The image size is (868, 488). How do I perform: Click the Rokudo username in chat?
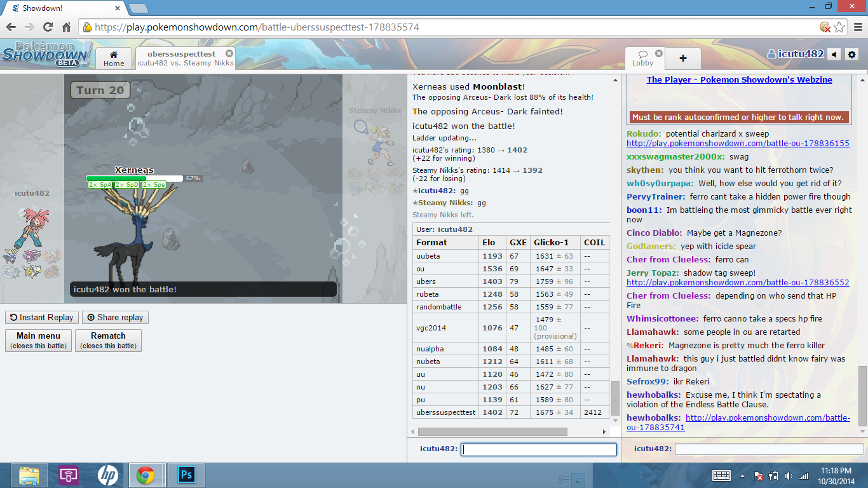644,134
